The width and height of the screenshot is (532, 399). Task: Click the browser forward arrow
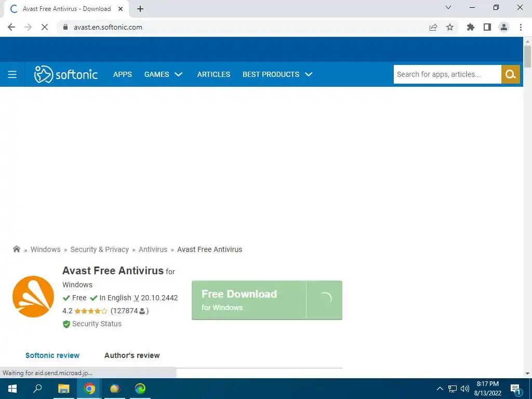click(x=28, y=27)
